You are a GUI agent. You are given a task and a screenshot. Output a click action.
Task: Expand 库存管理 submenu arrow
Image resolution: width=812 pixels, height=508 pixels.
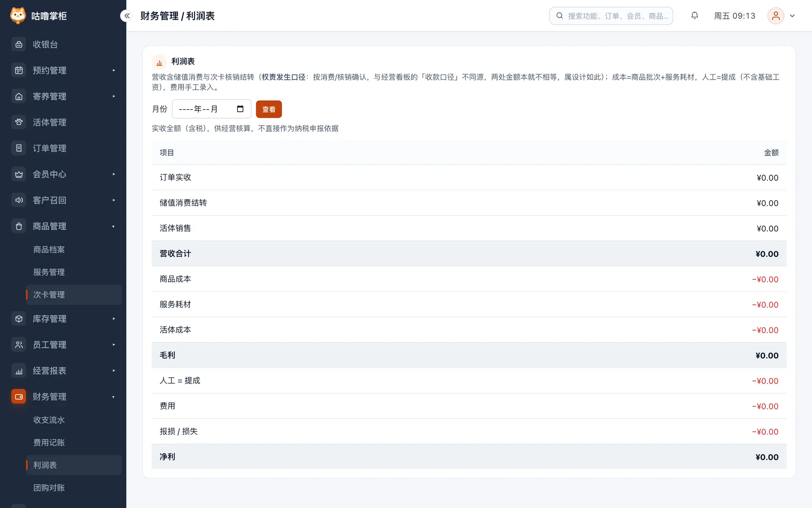pos(114,319)
